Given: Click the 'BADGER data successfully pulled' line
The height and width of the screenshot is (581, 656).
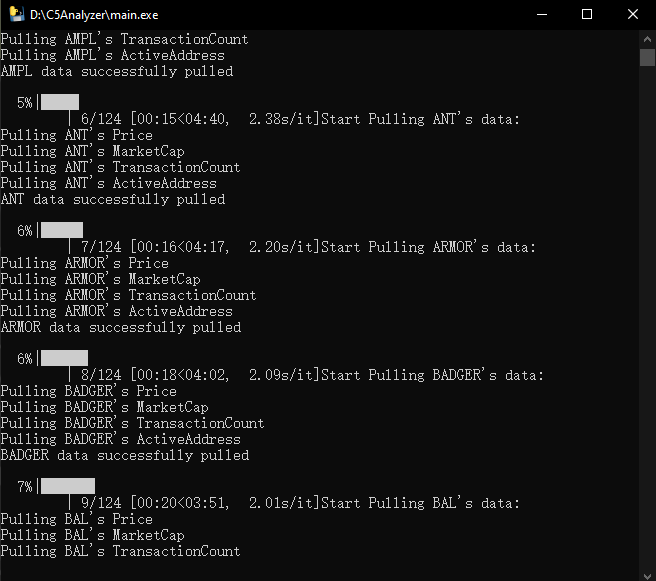Looking at the screenshot, I should point(125,455).
